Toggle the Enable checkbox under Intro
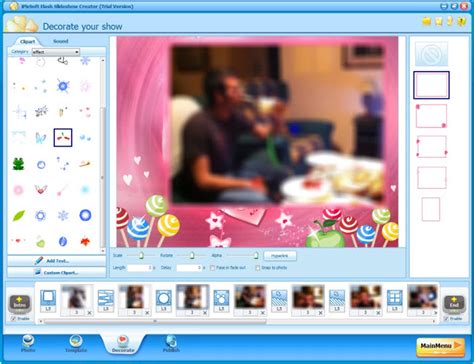474x364 pixels. click(x=13, y=319)
